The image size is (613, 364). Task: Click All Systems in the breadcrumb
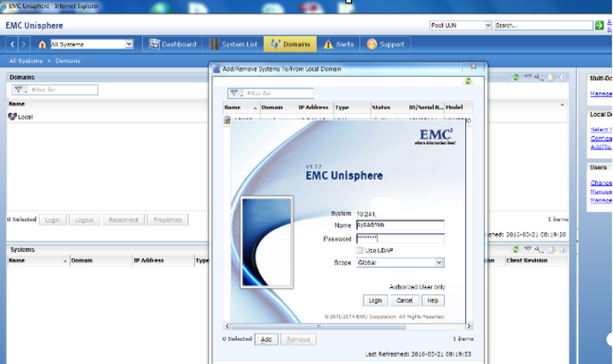[26, 61]
